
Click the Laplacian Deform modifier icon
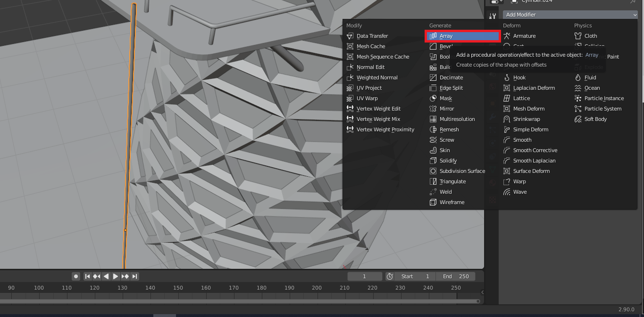point(507,88)
